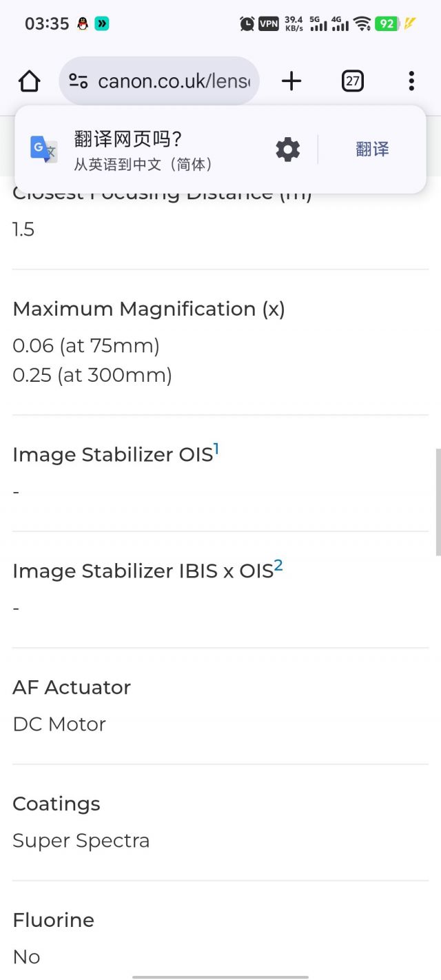The height and width of the screenshot is (980, 441).
Task: Tap the Chrome home icon
Action: pyautogui.click(x=29, y=81)
